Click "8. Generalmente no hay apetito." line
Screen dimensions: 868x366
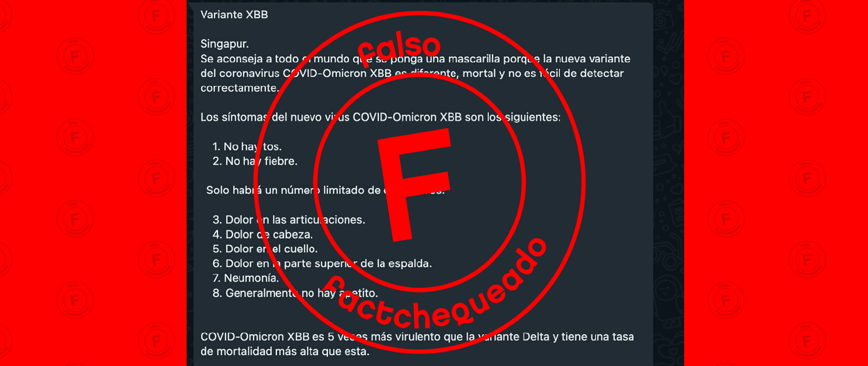click(x=295, y=293)
